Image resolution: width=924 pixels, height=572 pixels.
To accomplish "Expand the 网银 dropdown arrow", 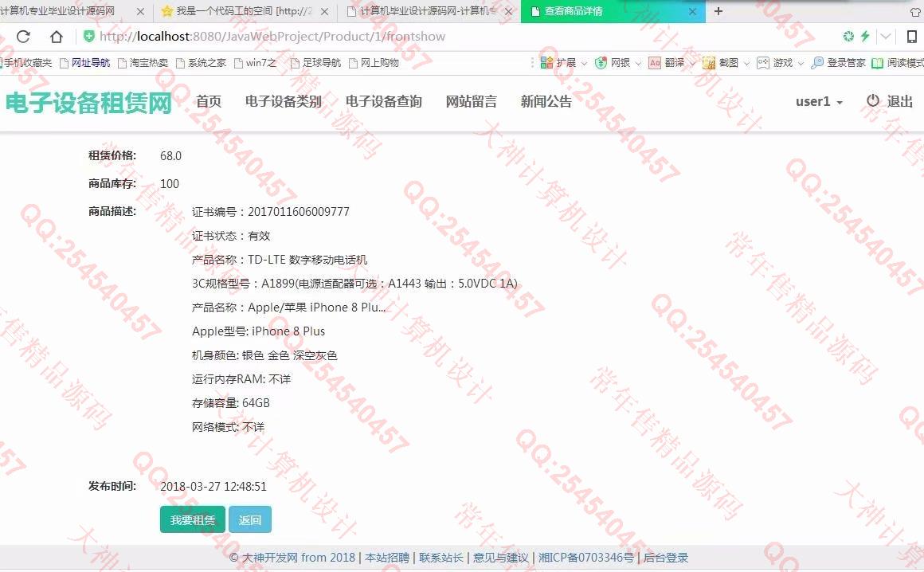I will tap(637, 63).
